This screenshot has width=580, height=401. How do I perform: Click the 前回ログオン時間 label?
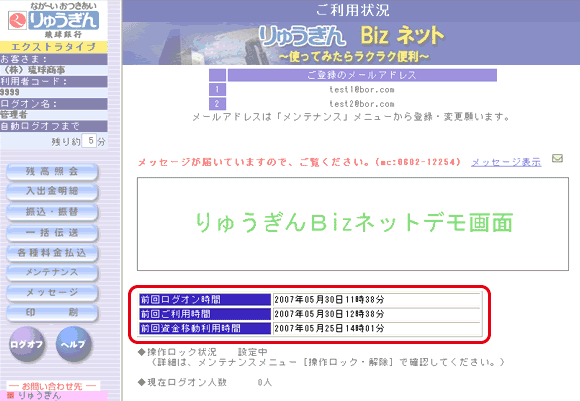click(205, 299)
